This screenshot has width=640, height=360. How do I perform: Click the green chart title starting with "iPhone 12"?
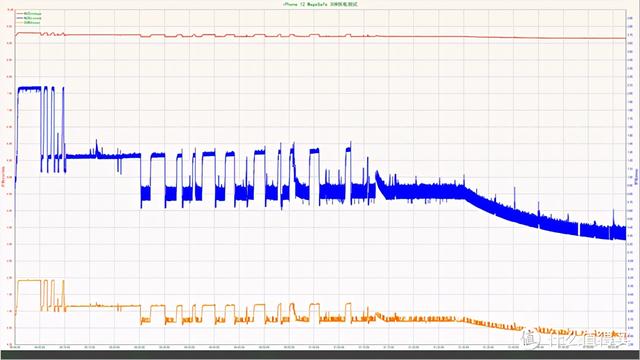point(320,4)
